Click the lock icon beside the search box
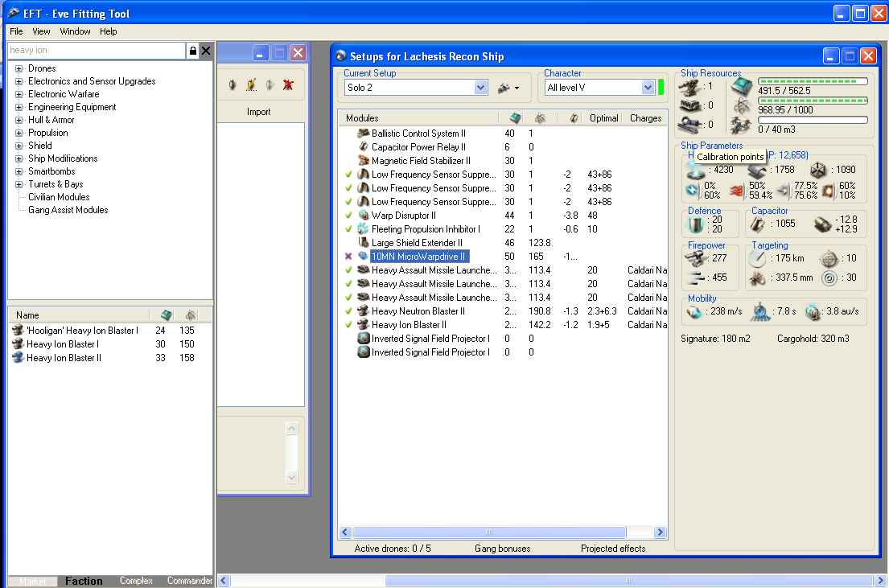 click(193, 51)
